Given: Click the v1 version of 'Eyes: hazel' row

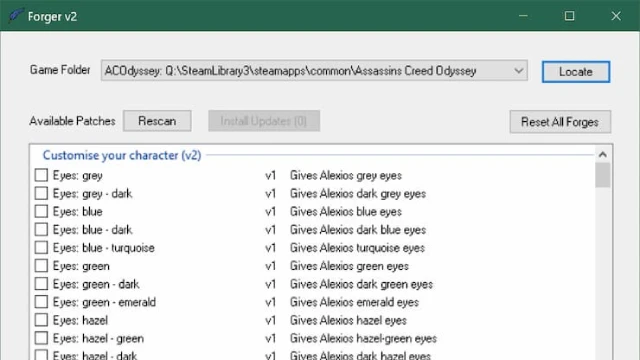Looking at the screenshot, I should point(270,320).
